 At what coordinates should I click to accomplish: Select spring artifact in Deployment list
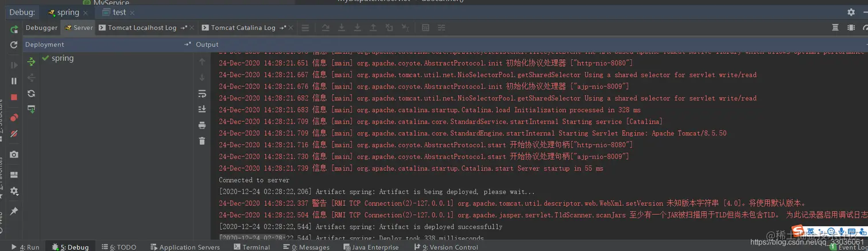(x=57, y=58)
